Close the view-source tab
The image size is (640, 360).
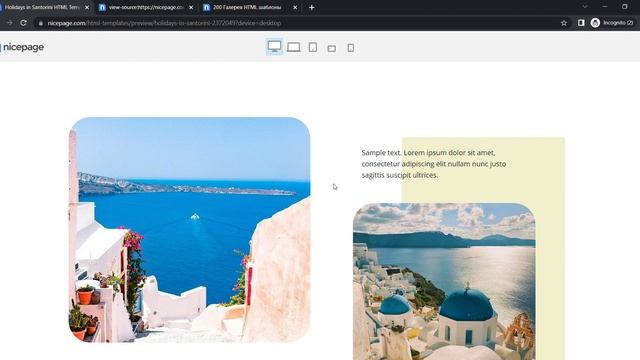click(191, 7)
